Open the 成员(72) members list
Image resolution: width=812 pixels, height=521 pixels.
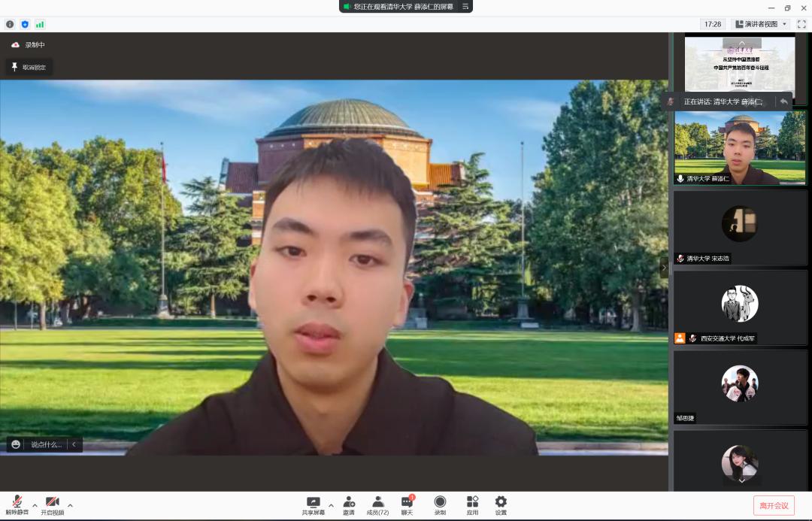point(377,502)
